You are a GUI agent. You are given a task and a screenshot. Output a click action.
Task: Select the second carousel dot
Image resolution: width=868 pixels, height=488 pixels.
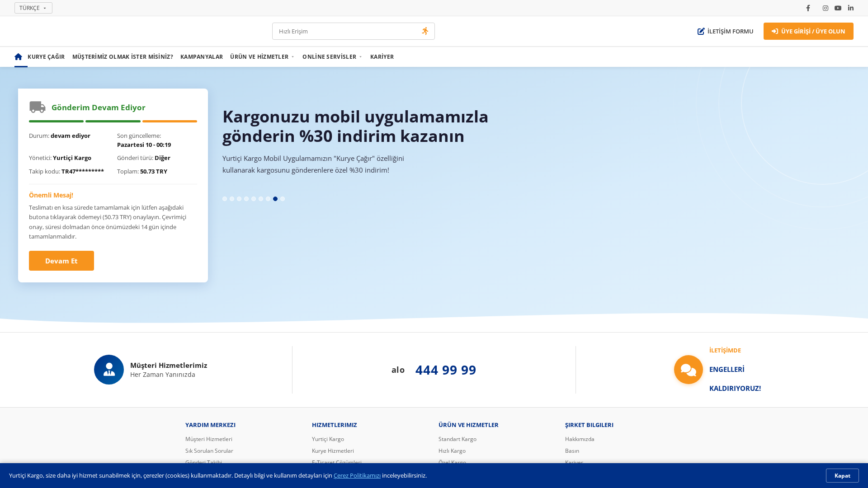click(x=232, y=199)
